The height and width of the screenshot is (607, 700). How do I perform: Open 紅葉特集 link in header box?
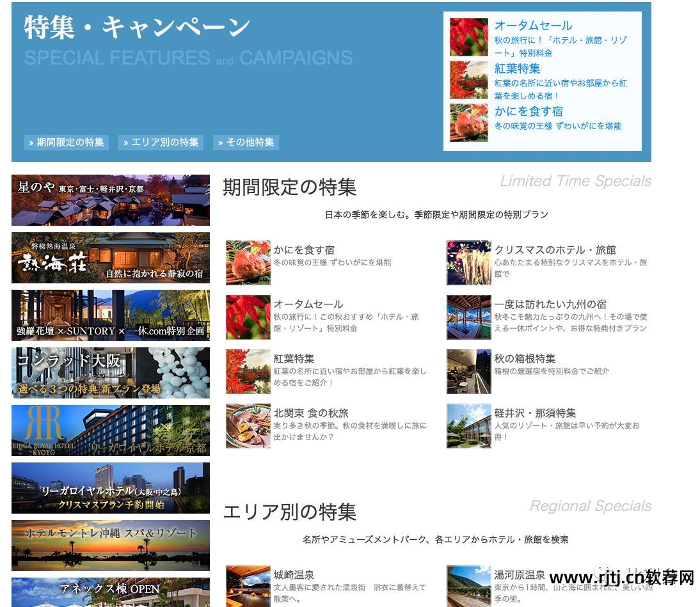(x=517, y=68)
